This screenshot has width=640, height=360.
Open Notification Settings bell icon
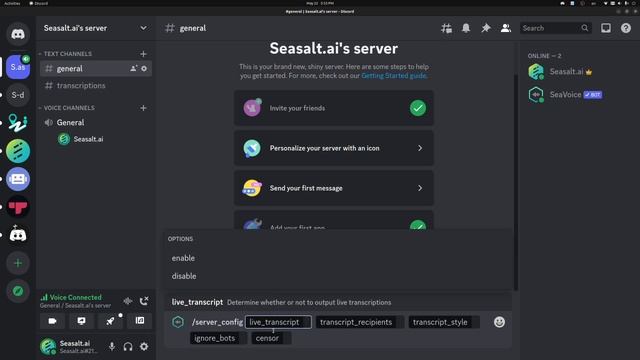coord(466,28)
